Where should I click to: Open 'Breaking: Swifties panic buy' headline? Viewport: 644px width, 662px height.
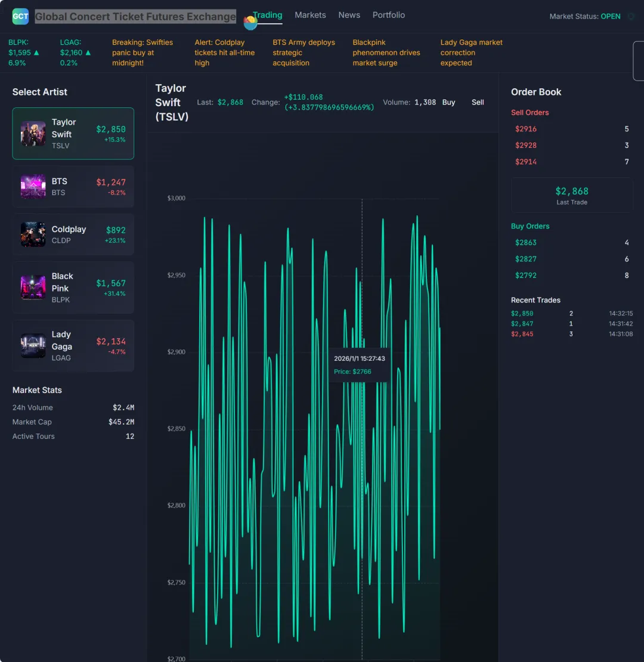click(143, 52)
